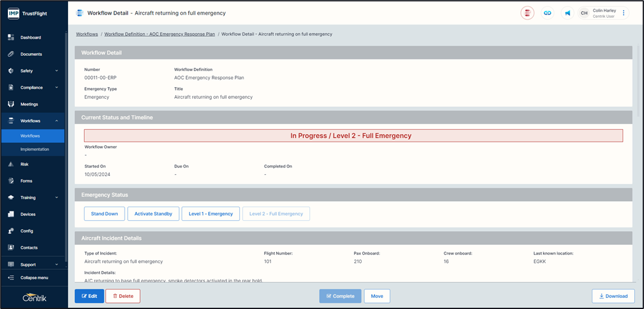
Task: Expand the Compliance submenu arrow
Action: (56, 88)
